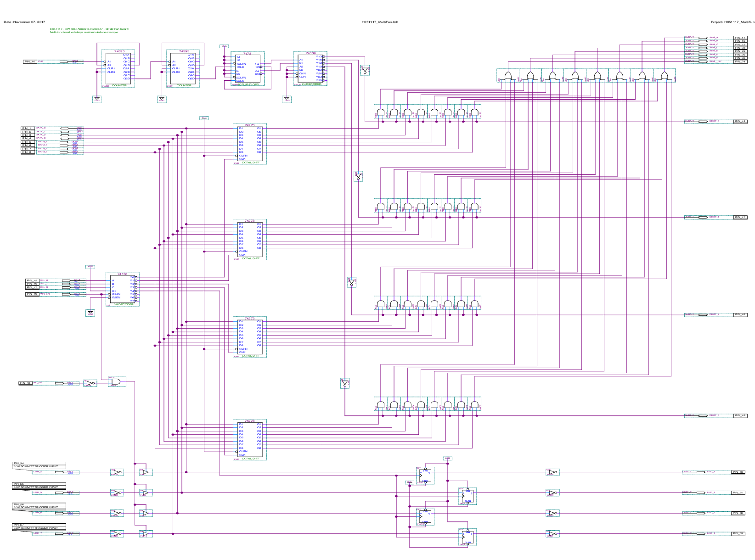Select the WR_EN input pin PIN_19

32,294
